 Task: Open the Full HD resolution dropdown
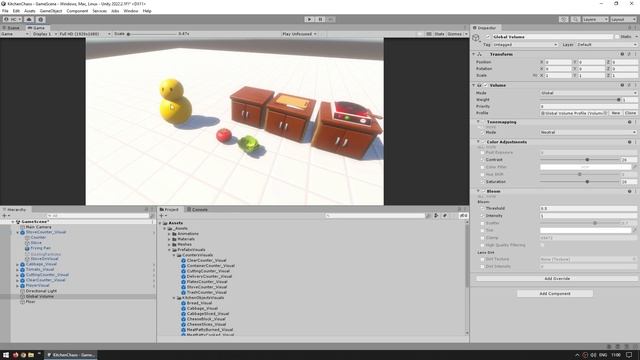(x=85, y=34)
